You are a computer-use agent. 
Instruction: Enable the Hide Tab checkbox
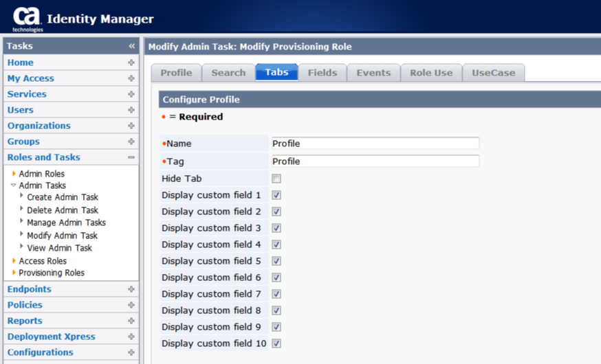(276, 179)
